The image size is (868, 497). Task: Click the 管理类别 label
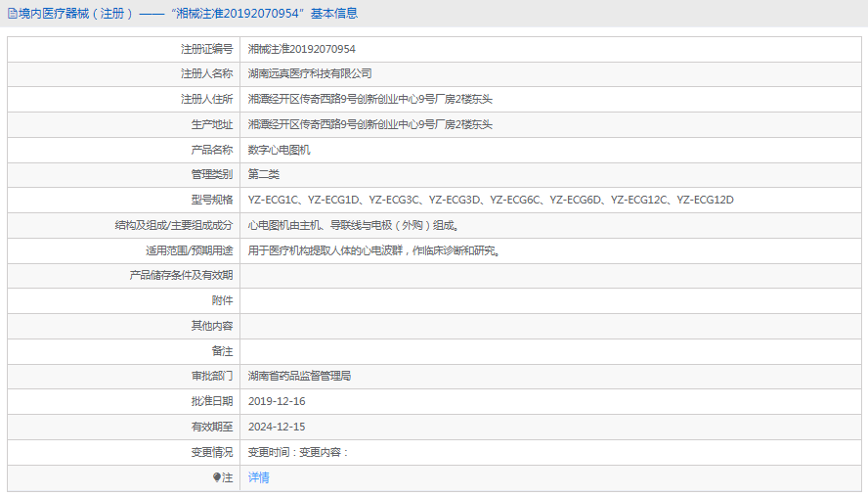tap(212, 174)
